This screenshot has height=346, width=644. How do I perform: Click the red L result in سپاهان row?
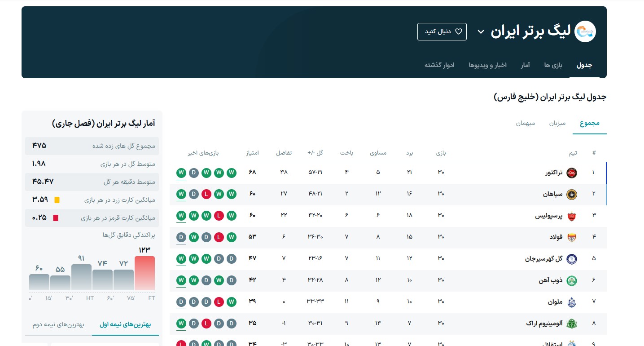pyautogui.click(x=206, y=194)
